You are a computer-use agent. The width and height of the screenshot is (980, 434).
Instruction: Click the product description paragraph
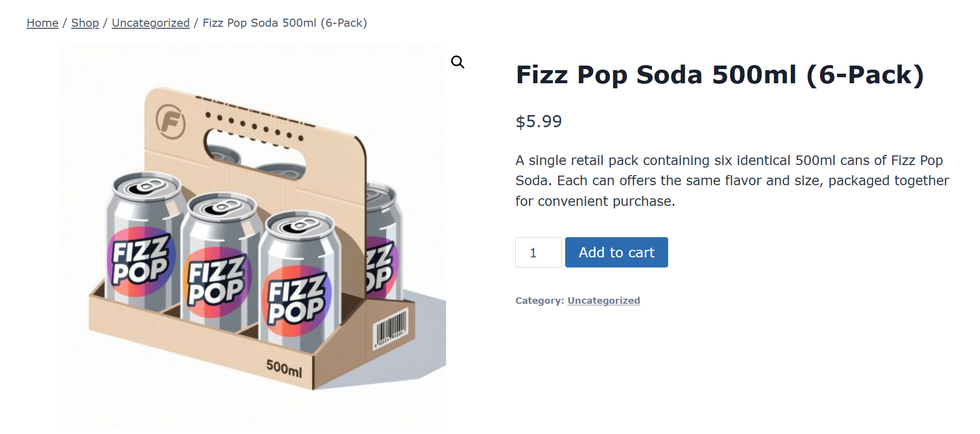pyautogui.click(x=732, y=181)
